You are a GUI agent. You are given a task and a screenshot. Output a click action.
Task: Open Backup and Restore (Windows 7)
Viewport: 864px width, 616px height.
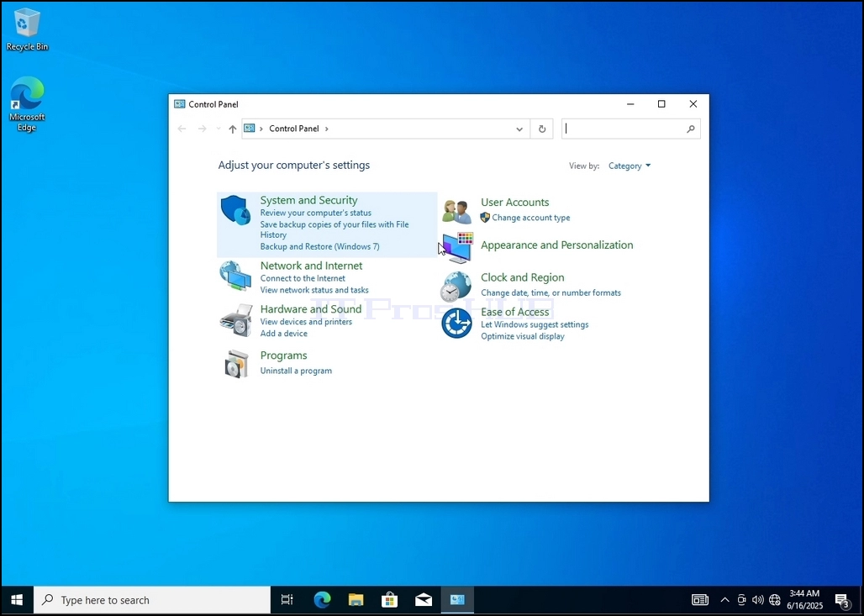tap(319, 246)
